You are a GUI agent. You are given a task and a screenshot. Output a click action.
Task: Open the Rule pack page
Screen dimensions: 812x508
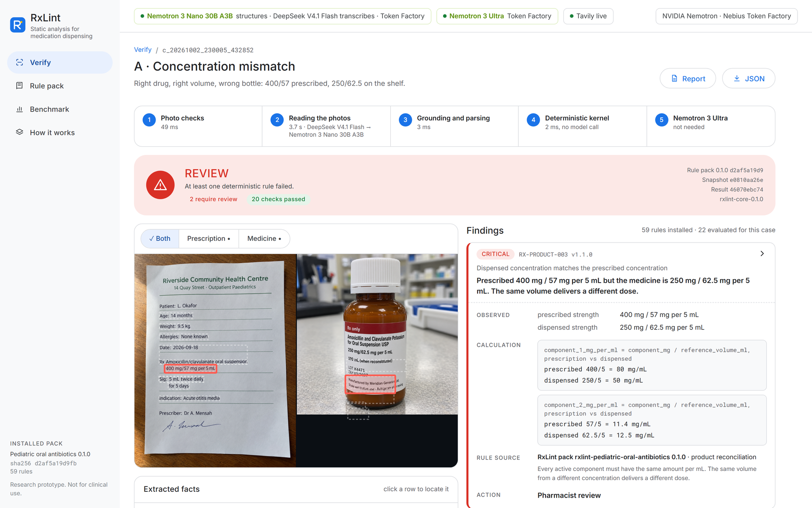point(60,86)
